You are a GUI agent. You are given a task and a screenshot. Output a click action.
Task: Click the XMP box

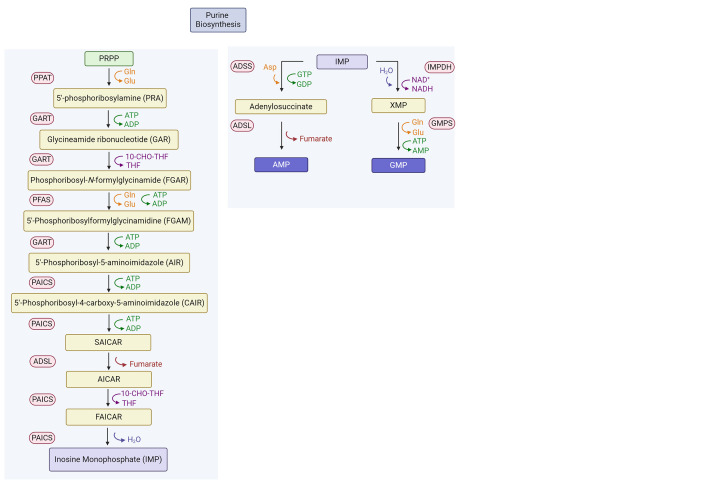pos(397,106)
